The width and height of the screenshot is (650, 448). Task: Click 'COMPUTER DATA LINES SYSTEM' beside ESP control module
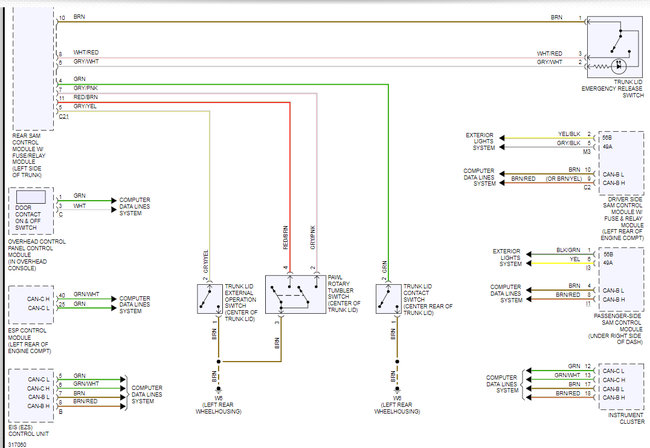(x=135, y=305)
